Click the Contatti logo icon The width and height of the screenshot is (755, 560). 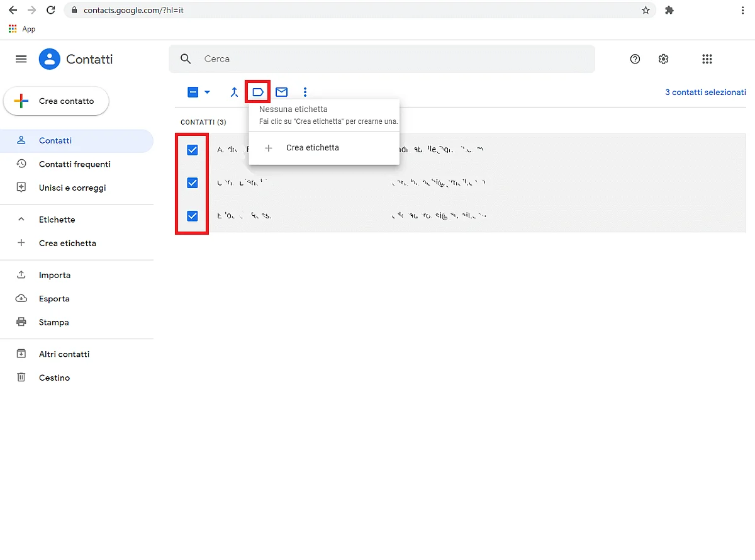[x=49, y=59]
